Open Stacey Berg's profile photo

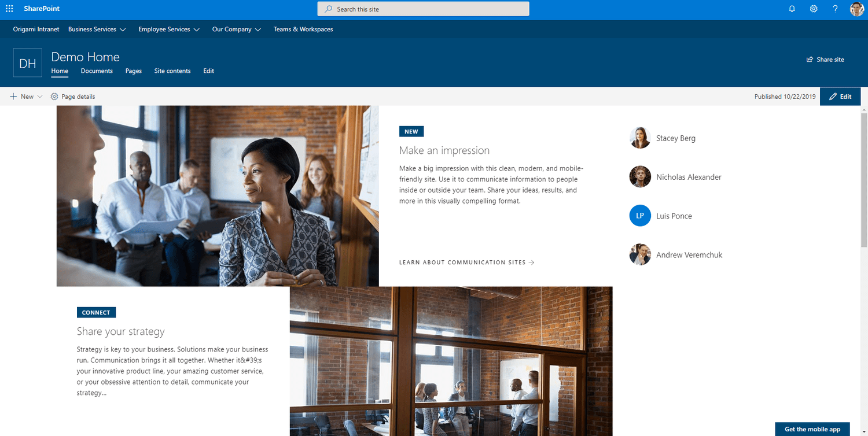click(x=639, y=138)
